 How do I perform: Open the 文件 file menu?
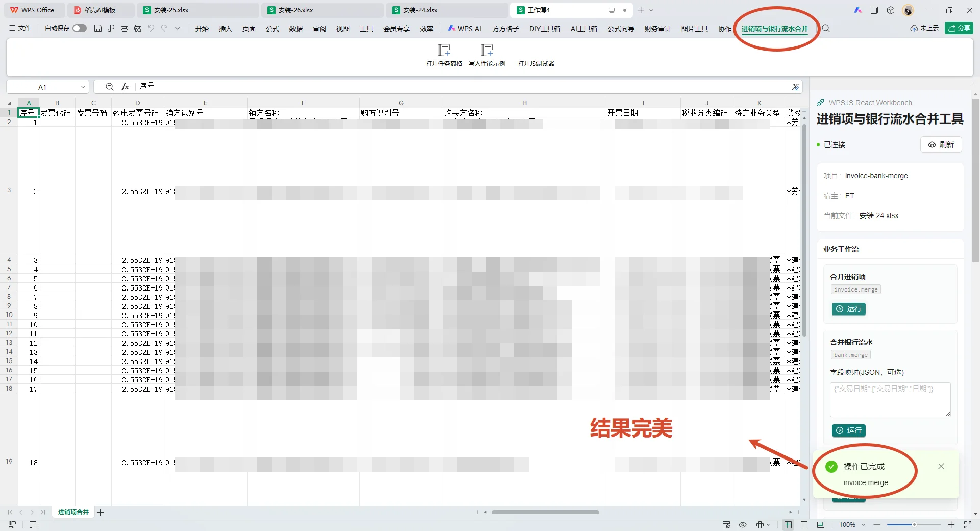(20, 28)
